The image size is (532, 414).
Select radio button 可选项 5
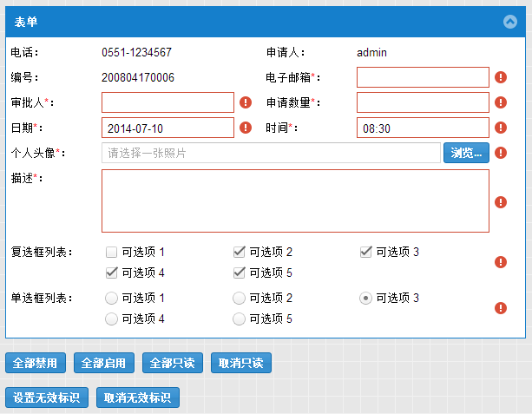240,319
